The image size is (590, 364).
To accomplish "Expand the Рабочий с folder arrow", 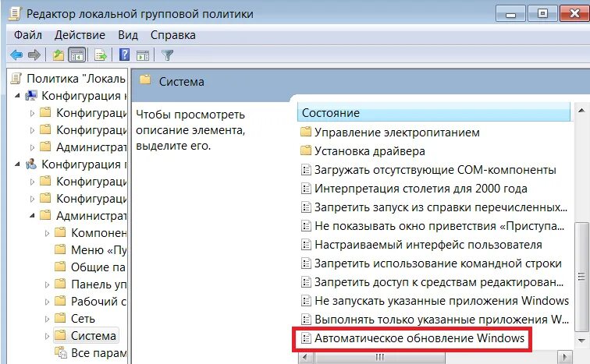I will [47, 302].
